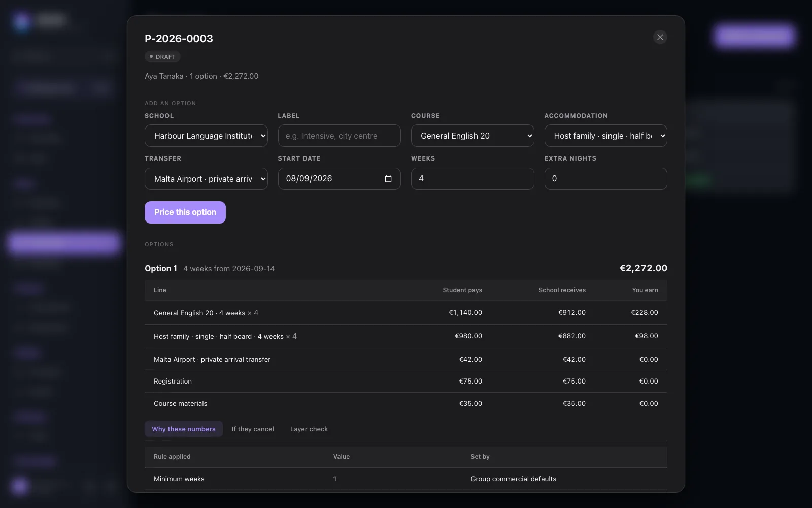Click the 4 weeks from 2026-09-14 text

(x=229, y=268)
